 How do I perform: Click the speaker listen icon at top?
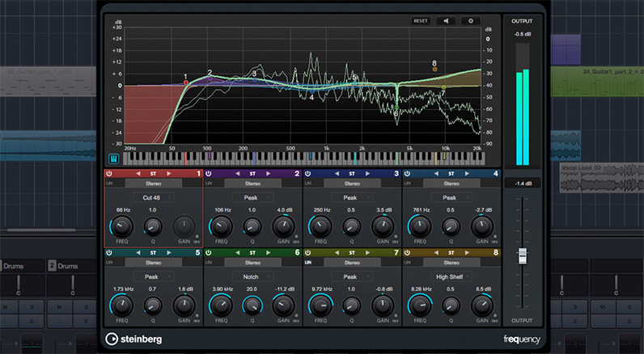446,21
